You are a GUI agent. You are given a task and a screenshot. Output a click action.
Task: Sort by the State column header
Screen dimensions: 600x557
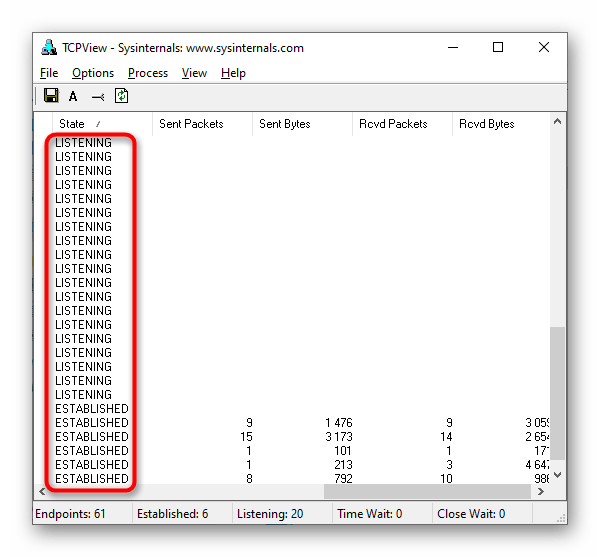(102, 124)
